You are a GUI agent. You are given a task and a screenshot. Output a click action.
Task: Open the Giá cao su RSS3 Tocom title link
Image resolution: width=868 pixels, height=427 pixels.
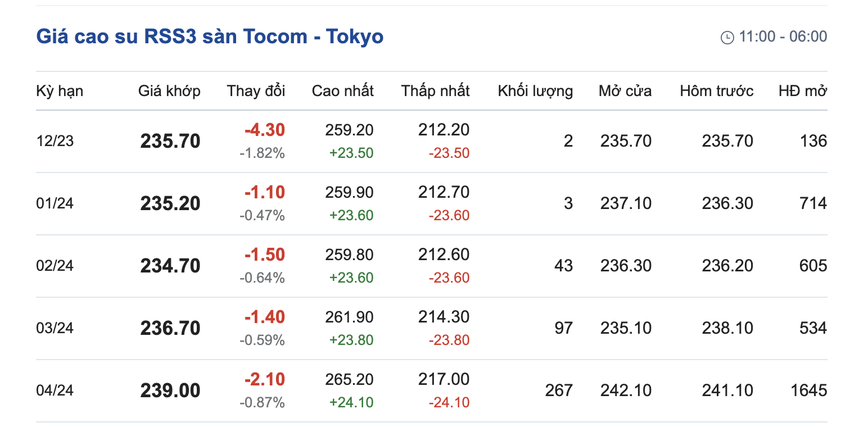(x=210, y=37)
